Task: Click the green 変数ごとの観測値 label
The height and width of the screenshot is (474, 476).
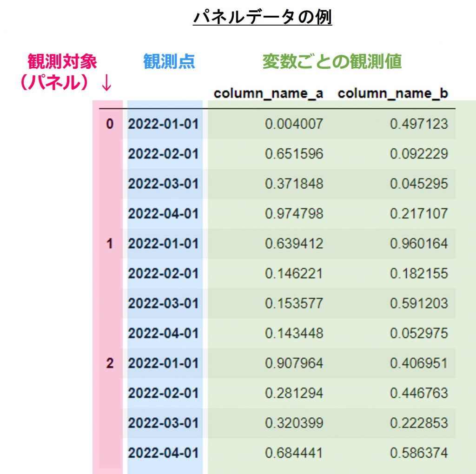Action: 331,61
